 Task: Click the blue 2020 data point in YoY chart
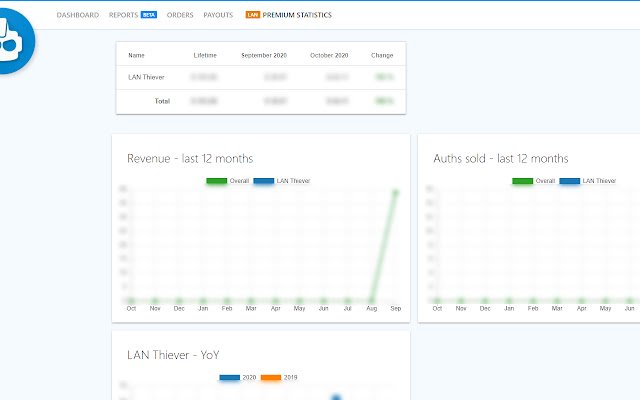click(336, 397)
